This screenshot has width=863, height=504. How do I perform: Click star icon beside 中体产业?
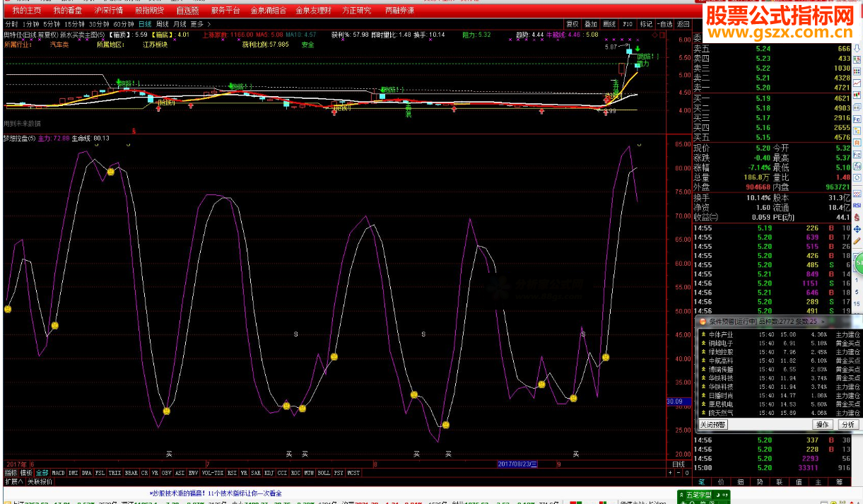coord(703,334)
